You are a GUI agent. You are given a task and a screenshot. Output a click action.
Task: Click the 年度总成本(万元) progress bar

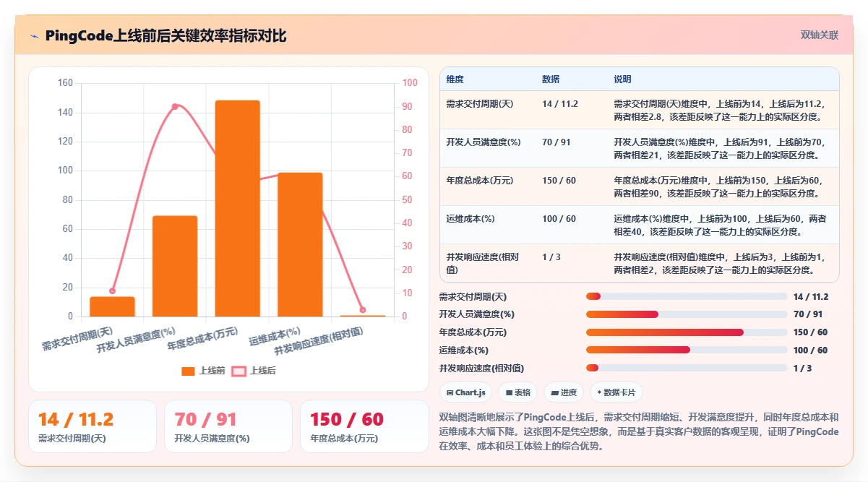coord(687,332)
